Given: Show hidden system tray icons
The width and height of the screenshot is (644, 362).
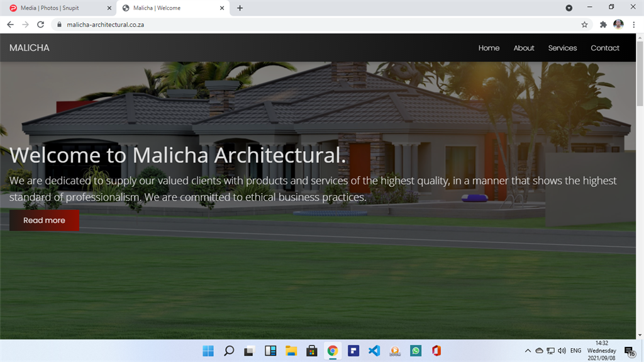Looking at the screenshot, I should [x=528, y=351].
